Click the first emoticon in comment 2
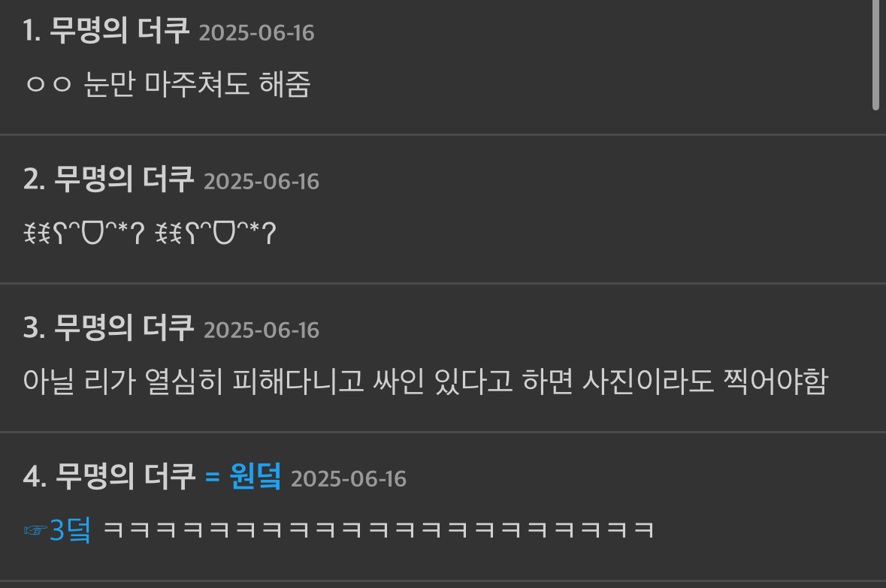Image resolution: width=886 pixels, height=588 pixels. (x=84, y=233)
